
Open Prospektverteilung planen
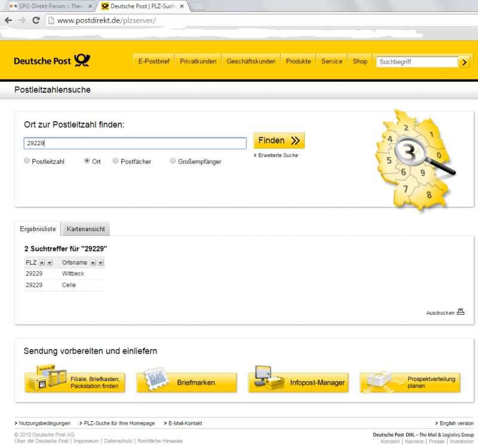click(x=410, y=382)
